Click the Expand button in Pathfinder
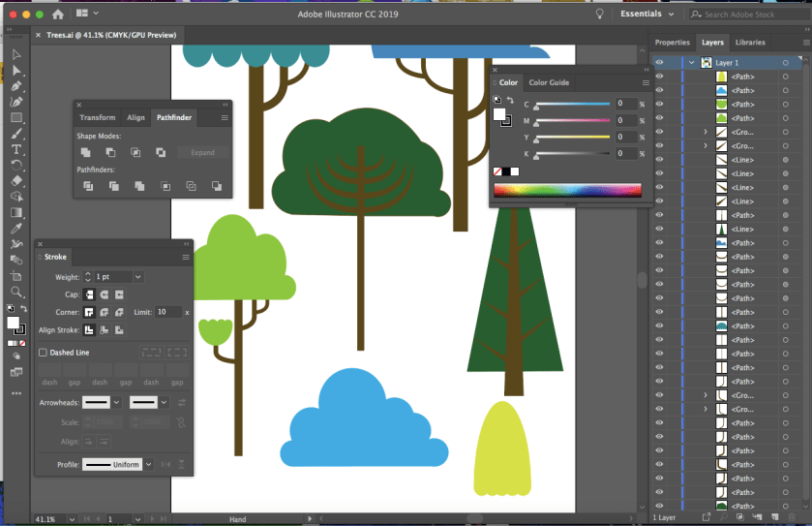The image size is (812, 526). 202,152
